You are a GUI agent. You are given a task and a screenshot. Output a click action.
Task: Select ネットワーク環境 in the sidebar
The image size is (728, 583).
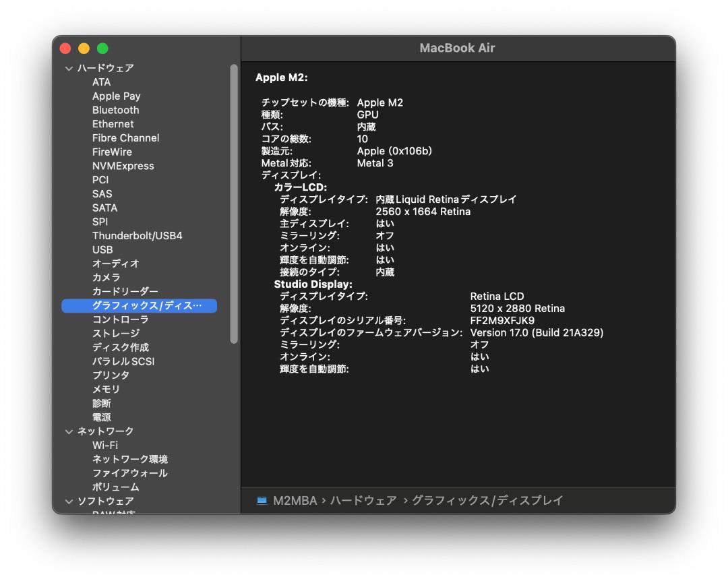(x=130, y=459)
